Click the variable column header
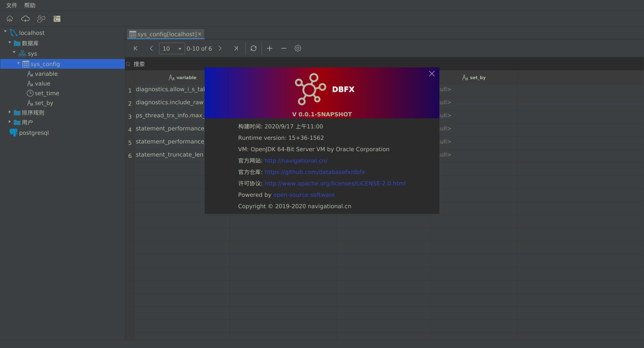 coord(182,77)
